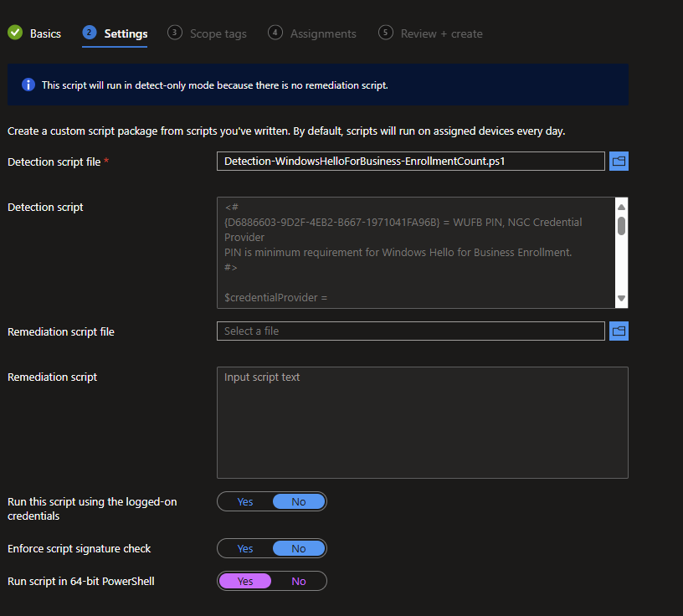683x616 pixels.
Task: Open the file browser for Detection script file
Action: 619,161
